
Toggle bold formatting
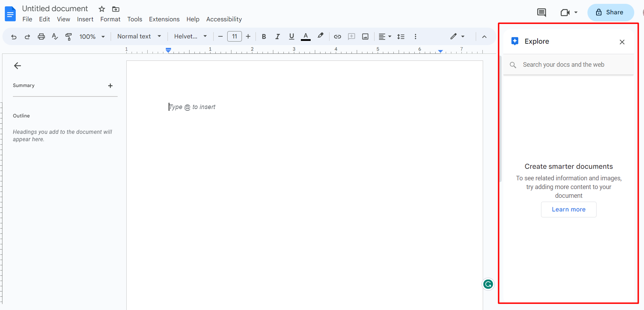[264, 37]
